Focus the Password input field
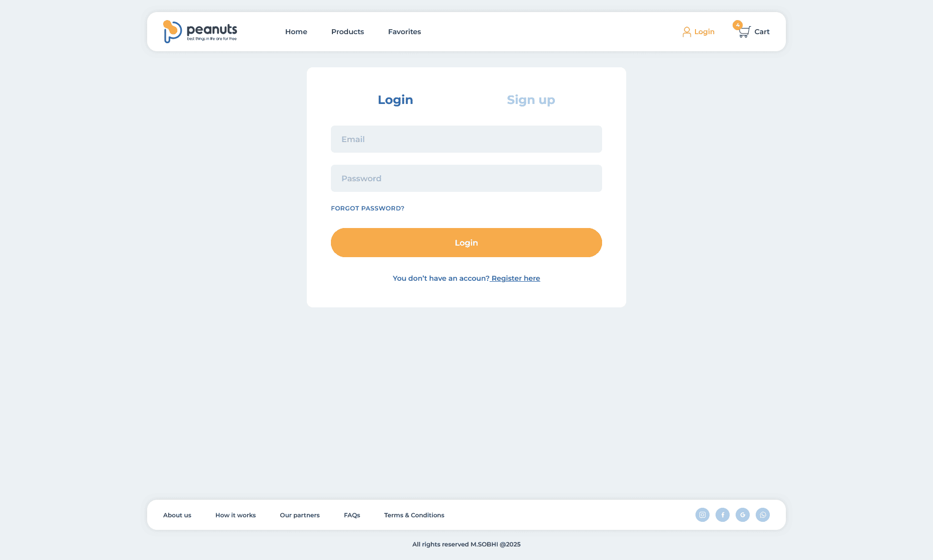The width and height of the screenshot is (933, 560). [466, 178]
